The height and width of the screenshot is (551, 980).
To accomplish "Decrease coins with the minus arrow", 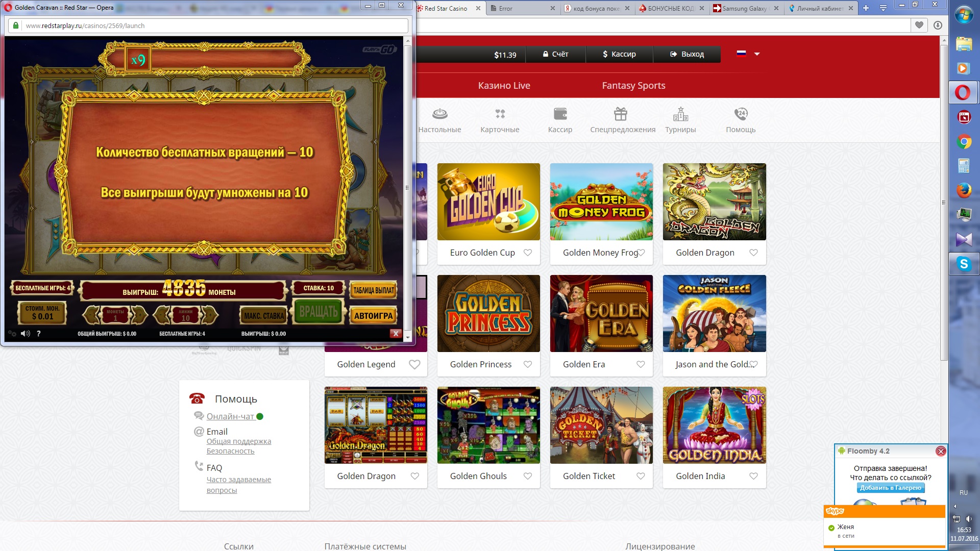I will click(91, 315).
